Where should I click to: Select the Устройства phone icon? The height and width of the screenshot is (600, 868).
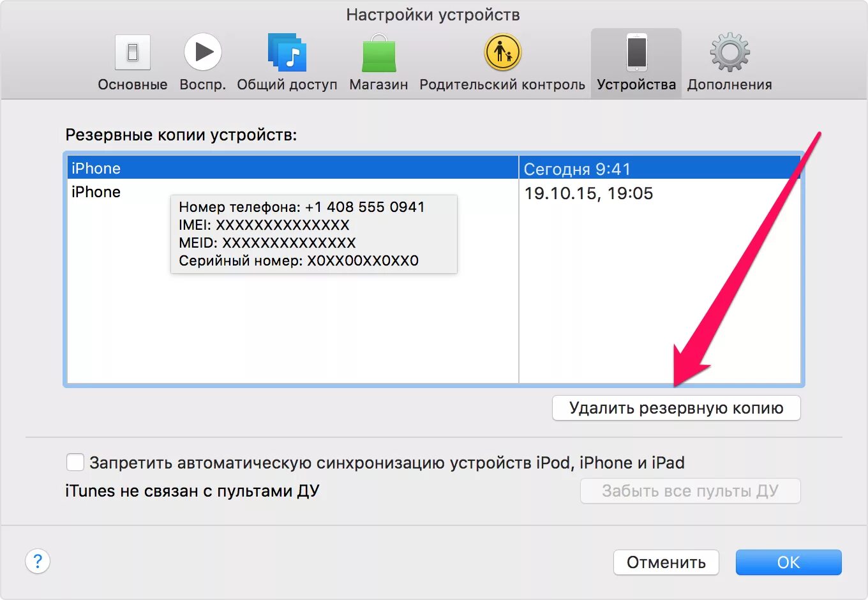click(x=636, y=52)
